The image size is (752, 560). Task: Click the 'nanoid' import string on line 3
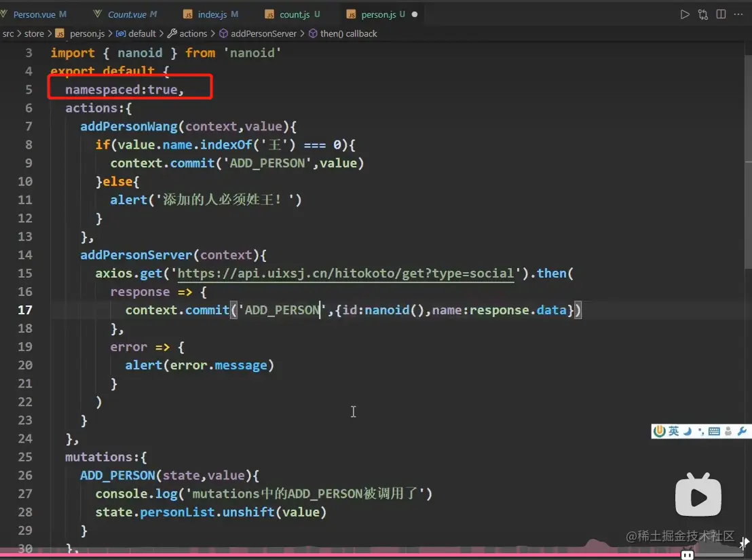tap(252, 53)
